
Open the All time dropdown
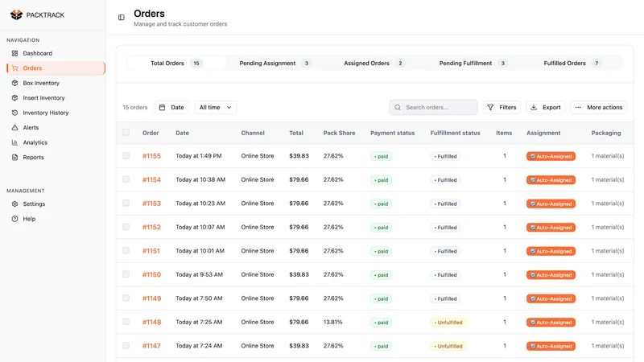(216, 107)
